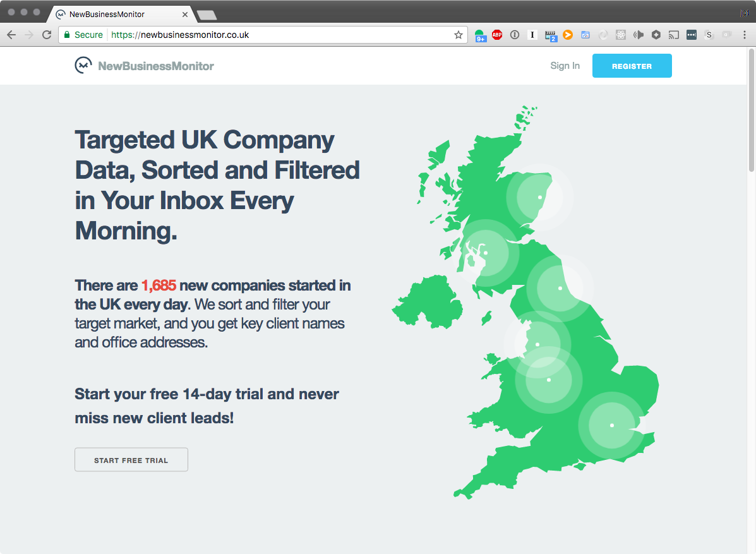Open the hexagon extension icon
The width and height of the screenshot is (756, 554).
[656, 35]
